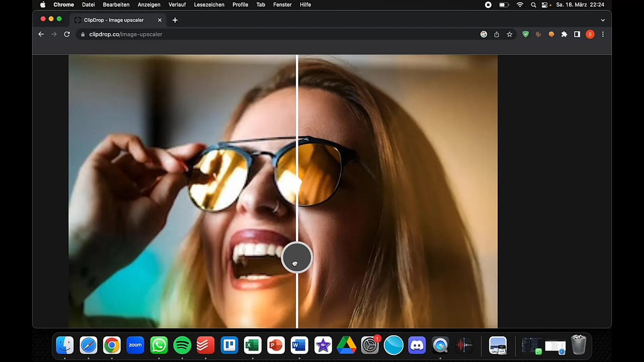Click the date and time Sa. 18. März
Image resolution: width=644 pixels, height=362 pixels.
click(x=580, y=5)
